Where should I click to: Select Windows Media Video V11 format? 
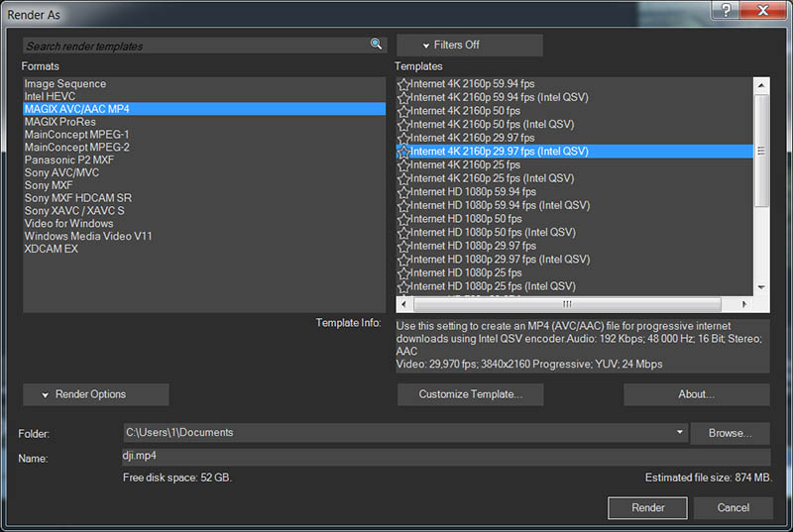(204, 236)
